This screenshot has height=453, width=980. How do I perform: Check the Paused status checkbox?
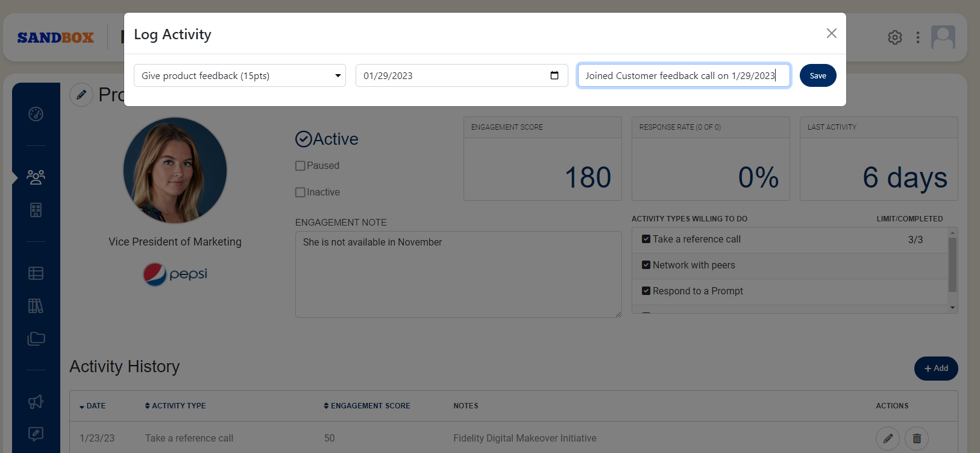click(x=300, y=166)
